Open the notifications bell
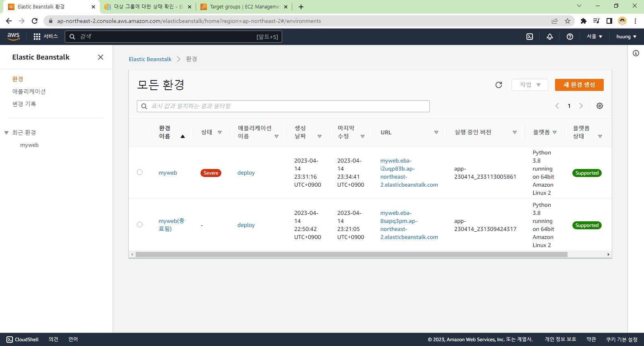This screenshot has width=644, height=346. click(550, 37)
